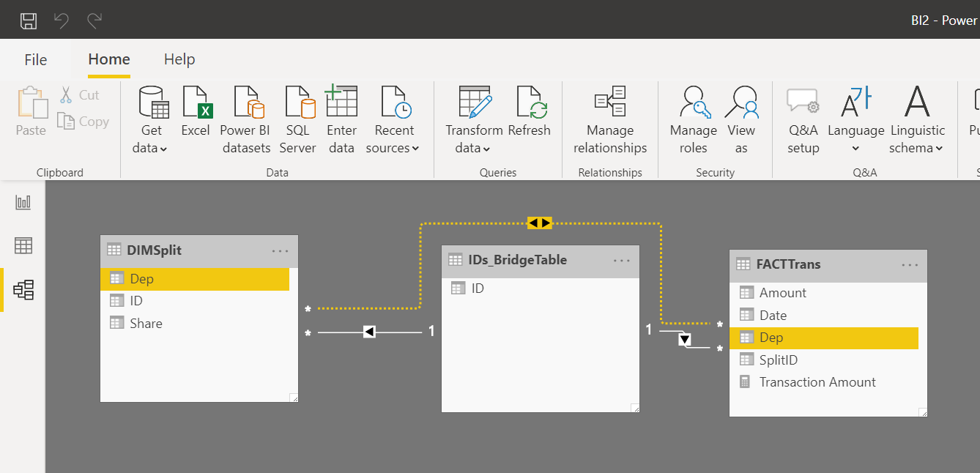Open Manage roles
Viewport: 980px width, 473px height.
click(x=693, y=121)
